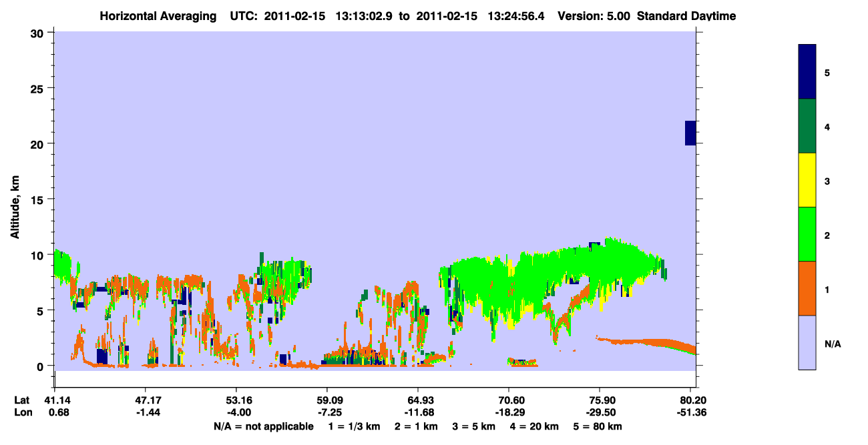
Task: Click the '2 = 1 km' caption
Action: (417, 426)
